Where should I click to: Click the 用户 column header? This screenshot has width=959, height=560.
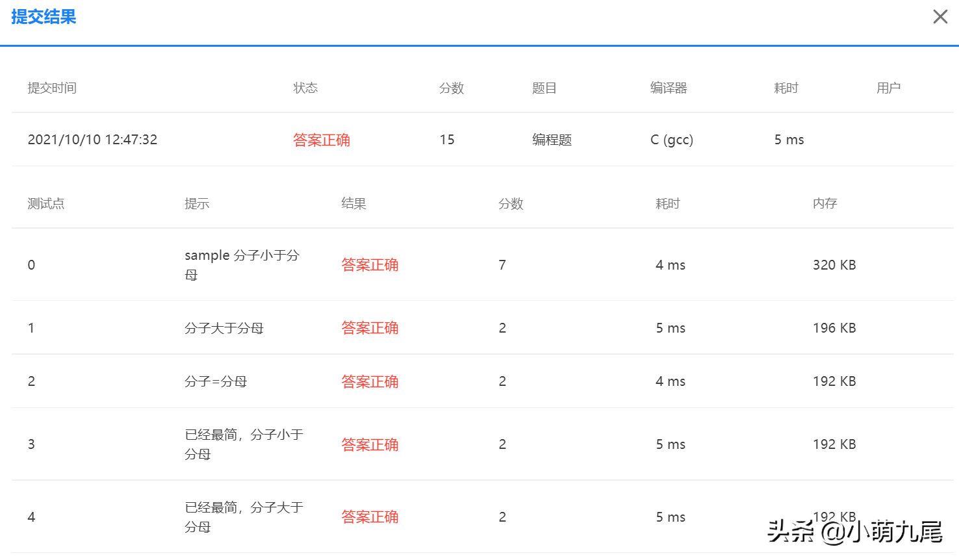coord(888,88)
